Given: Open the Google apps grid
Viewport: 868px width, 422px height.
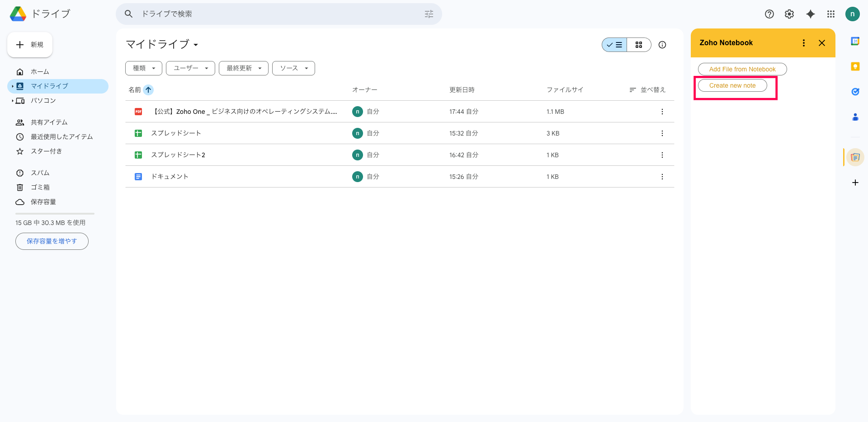Looking at the screenshot, I should pyautogui.click(x=830, y=14).
